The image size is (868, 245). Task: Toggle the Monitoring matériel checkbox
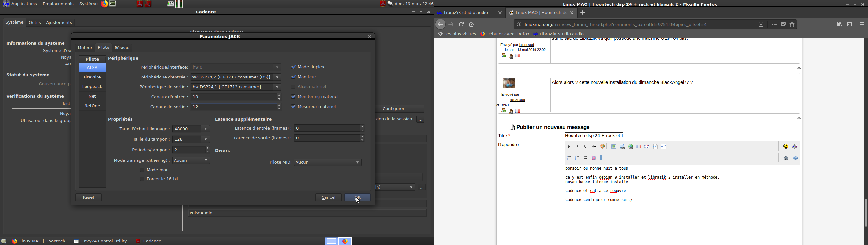[293, 97]
